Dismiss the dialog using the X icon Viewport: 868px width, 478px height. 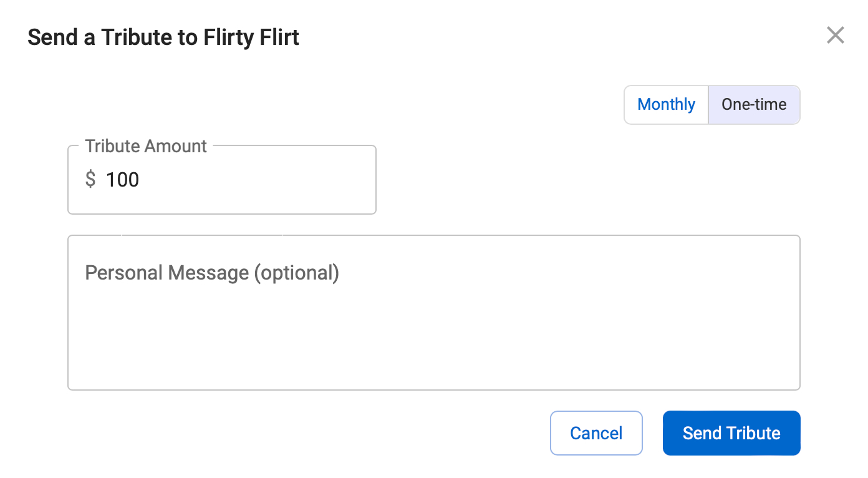[x=835, y=36]
